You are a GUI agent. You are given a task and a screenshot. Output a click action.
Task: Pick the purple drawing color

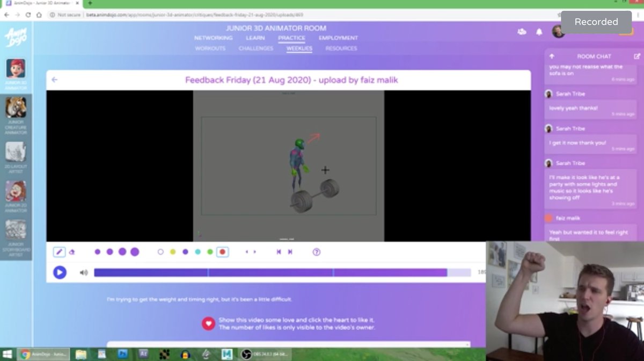185,251
